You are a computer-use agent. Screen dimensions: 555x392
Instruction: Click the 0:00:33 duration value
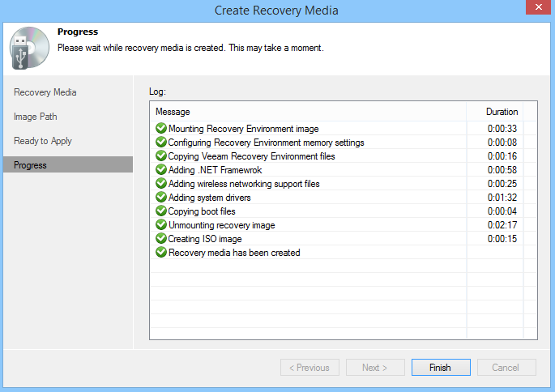click(x=502, y=129)
